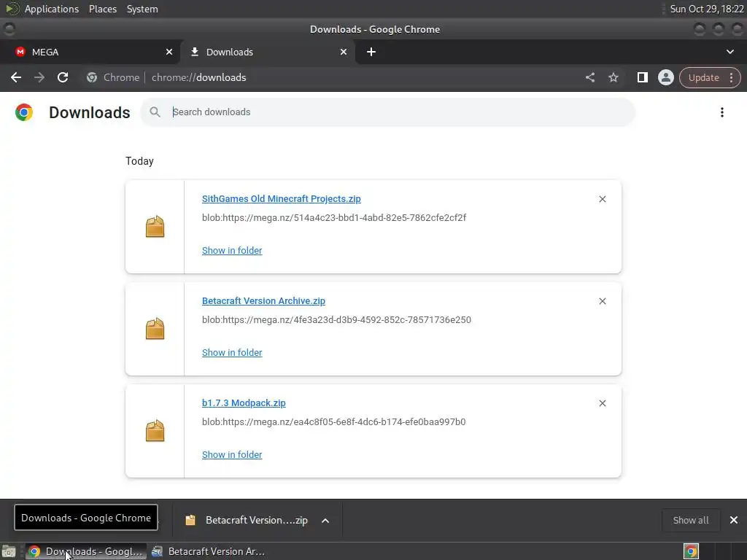Click the clock showing Sun Oct 29
This screenshot has width=747, height=560.
[706, 9]
